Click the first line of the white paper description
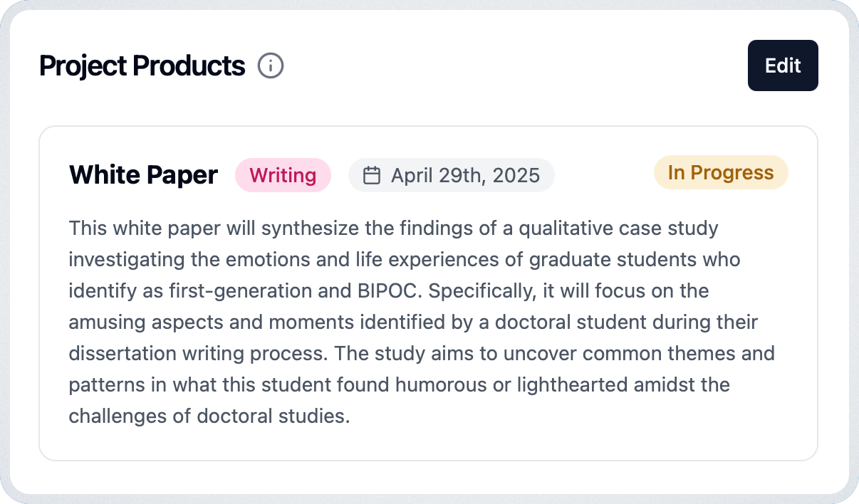Viewport: 859px width, 504px height. click(394, 229)
